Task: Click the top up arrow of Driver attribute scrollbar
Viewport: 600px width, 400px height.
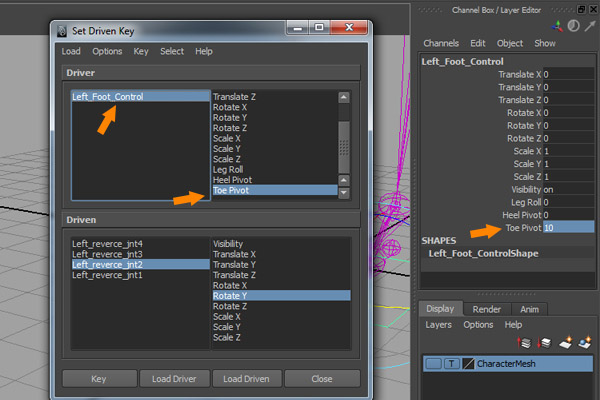Action: click(x=344, y=98)
